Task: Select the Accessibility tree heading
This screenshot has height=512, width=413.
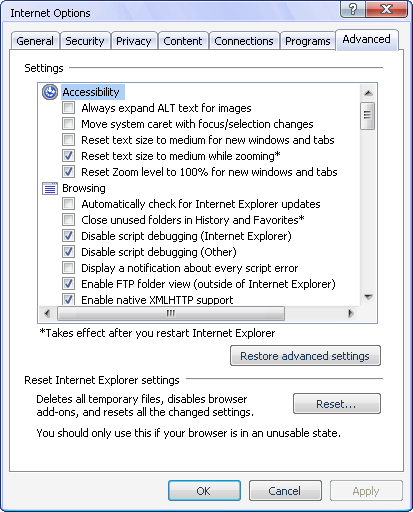Action: (x=91, y=92)
